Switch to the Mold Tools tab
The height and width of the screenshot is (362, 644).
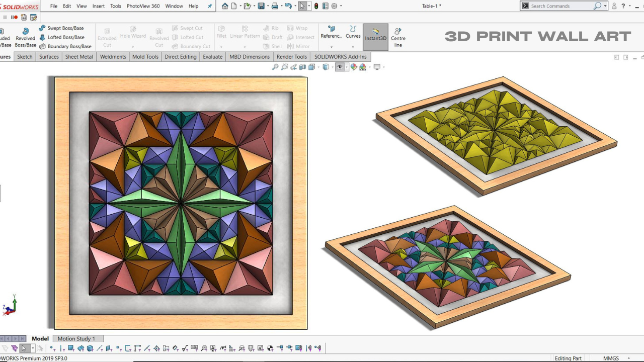pyautogui.click(x=145, y=57)
